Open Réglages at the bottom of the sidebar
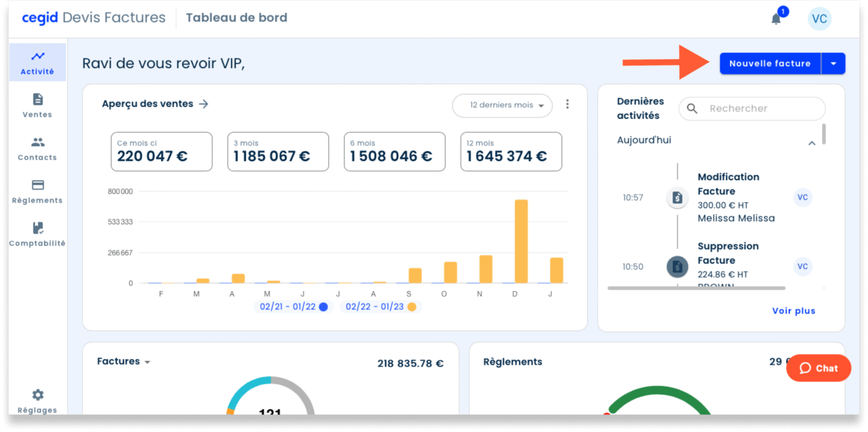868x432 pixels. pyautogui.click(x=37, y=400)
